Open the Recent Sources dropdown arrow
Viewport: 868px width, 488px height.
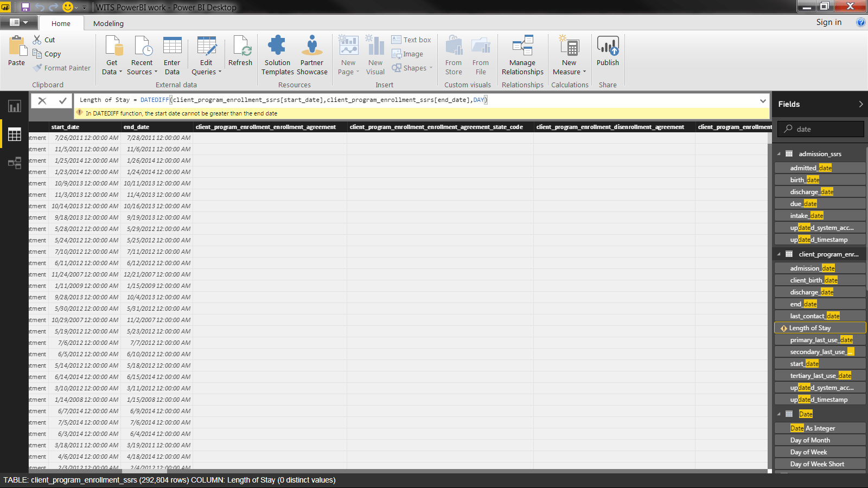(x=156, y=72)
